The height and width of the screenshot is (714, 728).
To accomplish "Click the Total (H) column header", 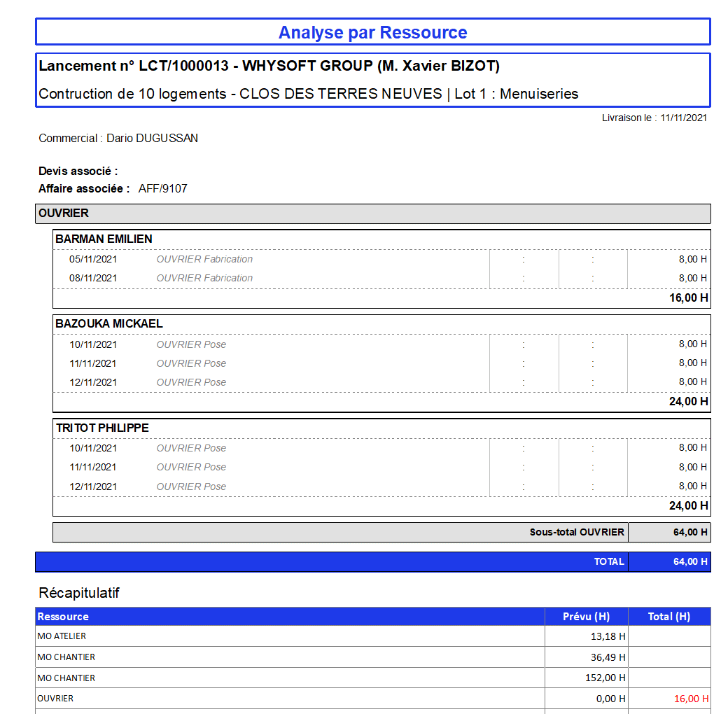I will click(x=668, y=617).
